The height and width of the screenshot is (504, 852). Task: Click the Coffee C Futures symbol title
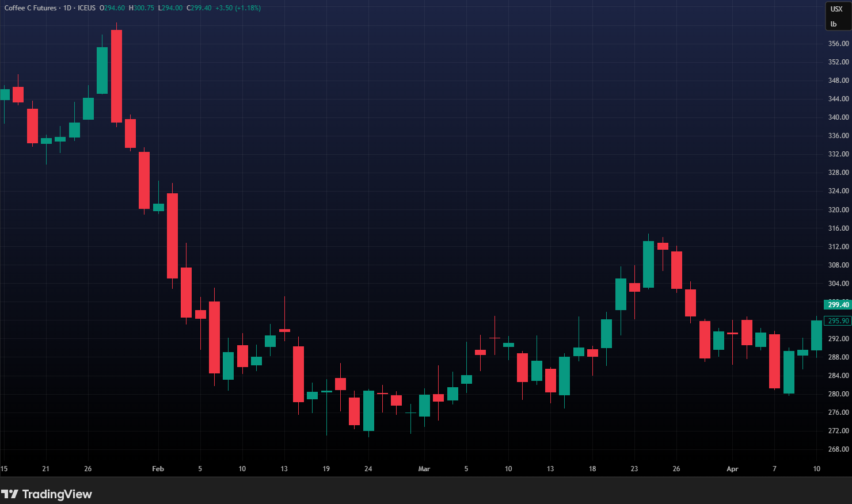click(31, 8)
